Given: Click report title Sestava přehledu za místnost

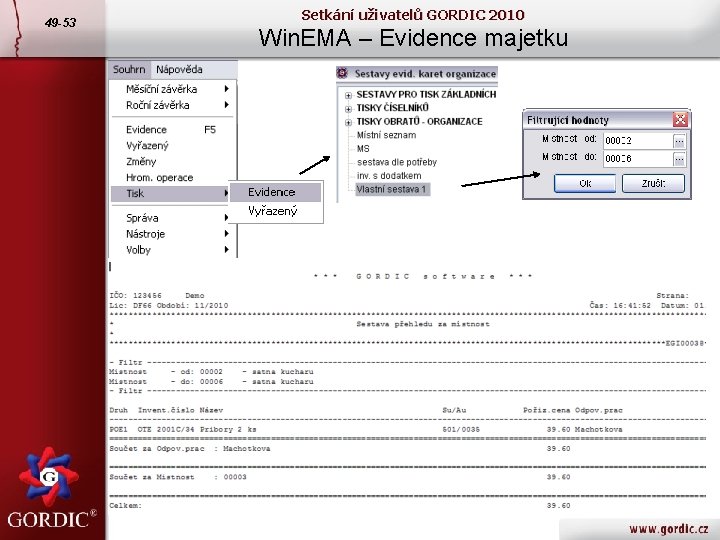Looking at the screenshot, I should 423,324.
